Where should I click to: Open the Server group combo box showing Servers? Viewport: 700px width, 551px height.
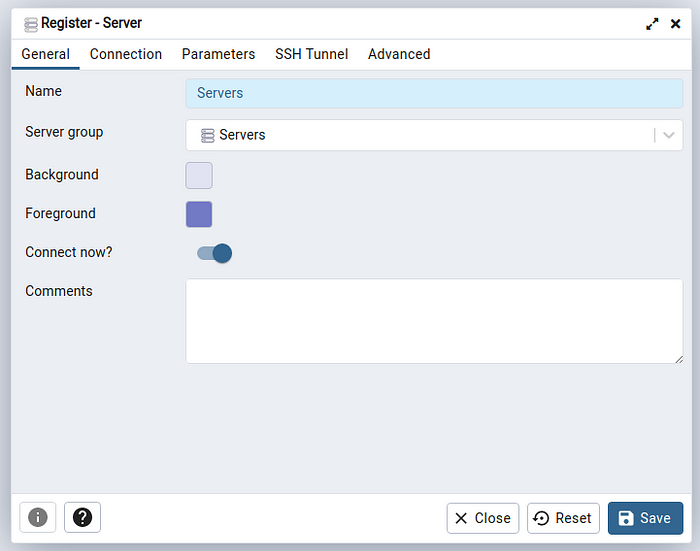tap(434, 135)
